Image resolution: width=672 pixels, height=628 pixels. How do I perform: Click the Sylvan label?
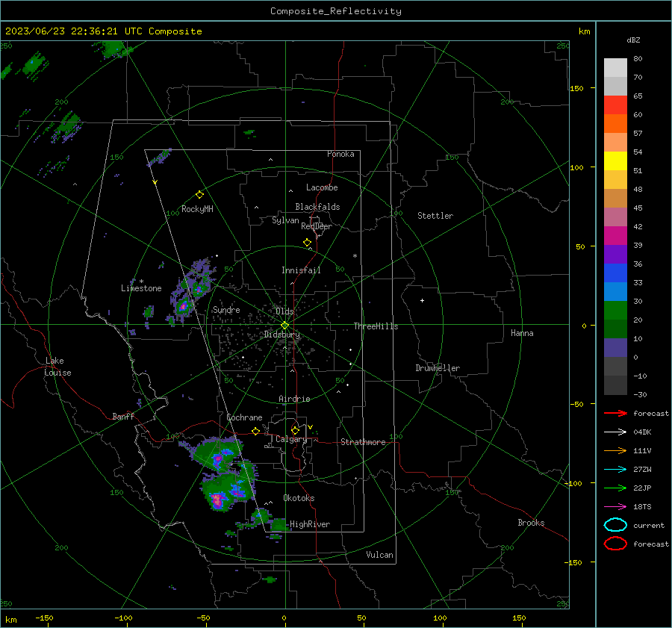coord(285,220)
